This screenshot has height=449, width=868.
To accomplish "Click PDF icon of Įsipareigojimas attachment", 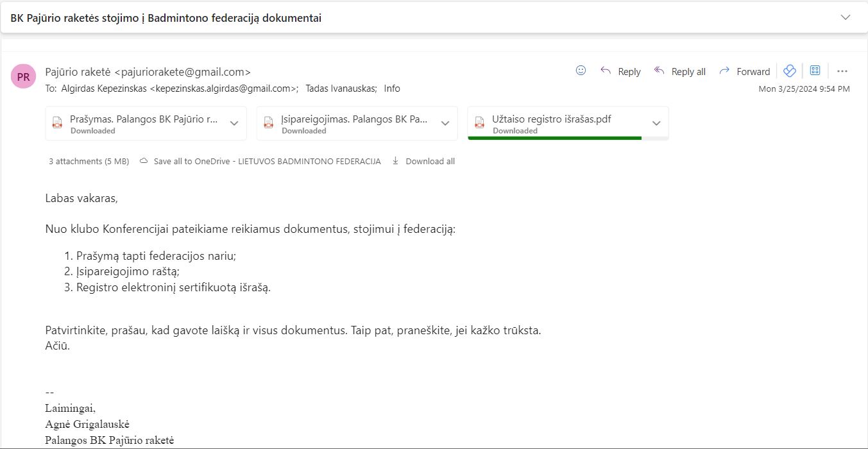I will point(268,123).
